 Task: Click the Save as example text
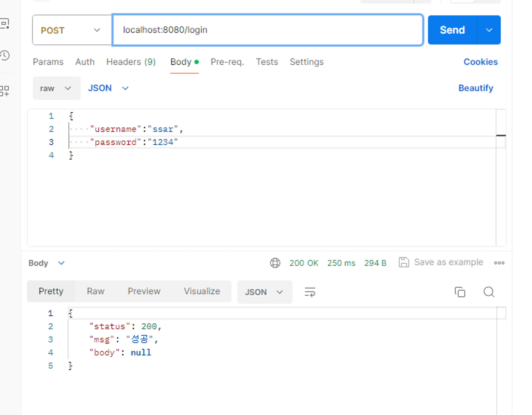tap(448, 262)
